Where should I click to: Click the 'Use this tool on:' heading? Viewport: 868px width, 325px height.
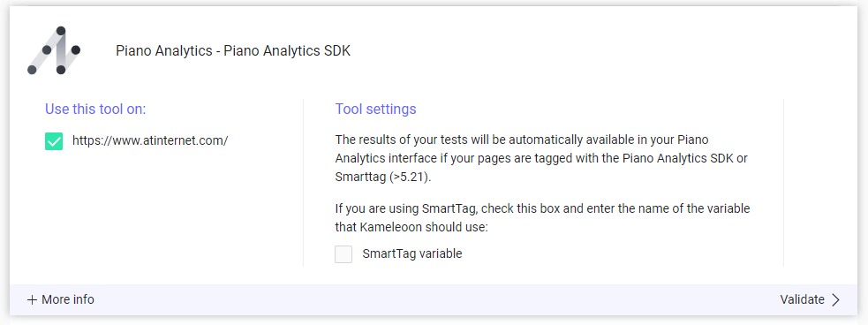click(x=95, y=110)
